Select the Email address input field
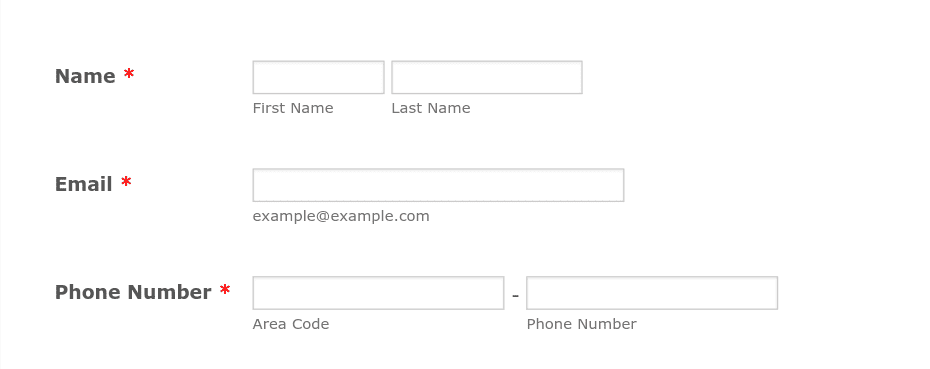 click(x=438, y=185)
